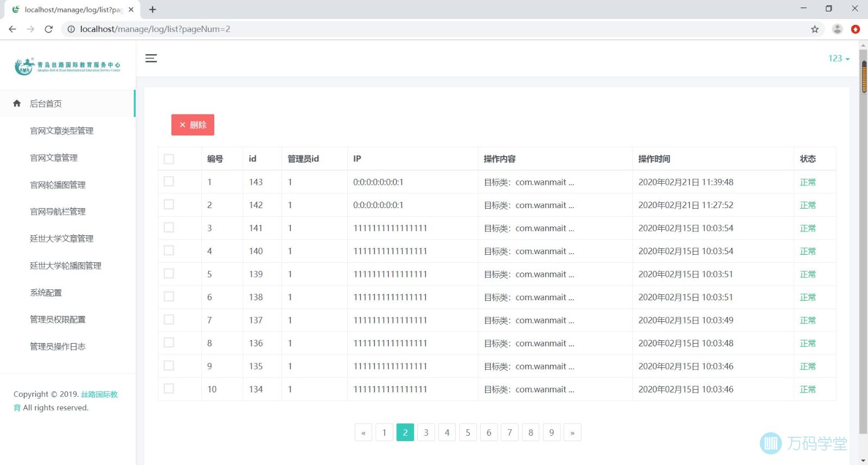
Task: Open 官网文章管理 menu item
Action: (54, 158)
